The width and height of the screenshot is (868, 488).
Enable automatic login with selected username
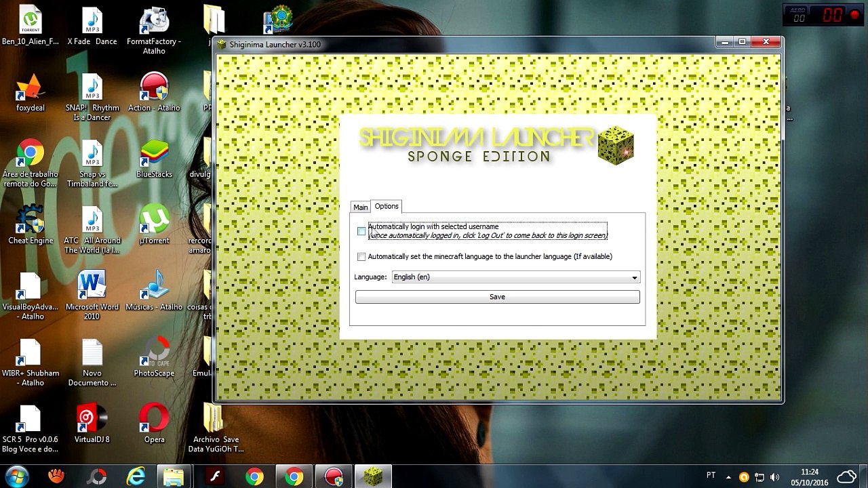pyautogui.click(x=361, y=231)
